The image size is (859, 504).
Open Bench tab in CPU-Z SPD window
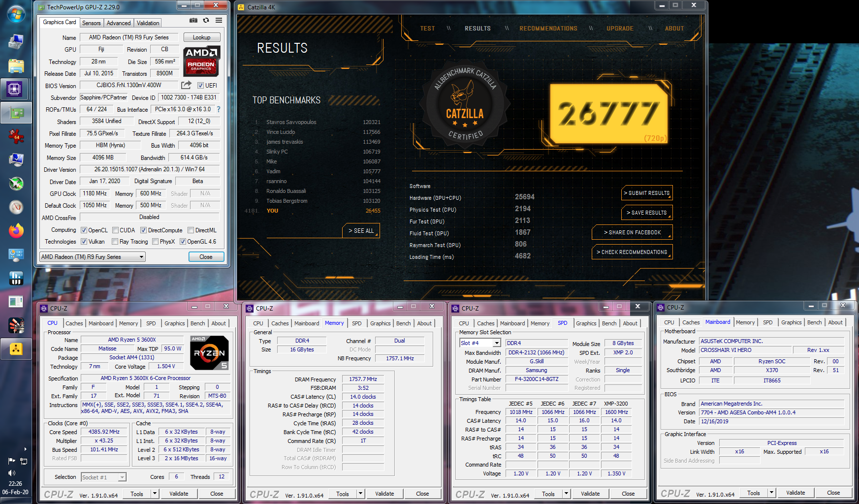(609, 323)
